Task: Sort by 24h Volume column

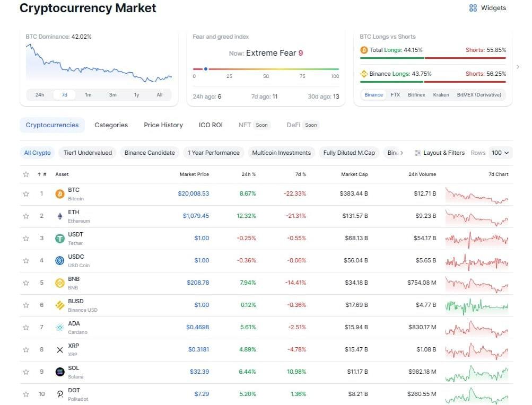Action: click(422, 174)
